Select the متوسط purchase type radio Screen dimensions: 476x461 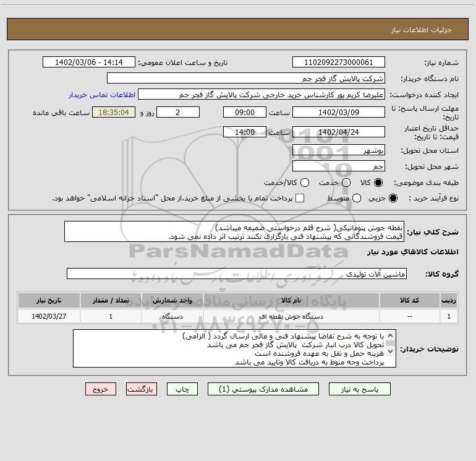357,198
